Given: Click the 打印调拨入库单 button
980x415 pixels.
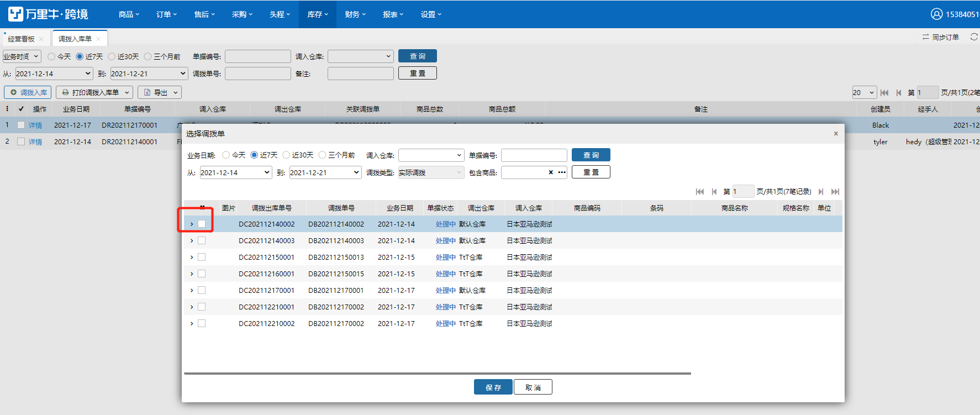Looking at the screenshot, I should pyautogui.click(x=94, y=92).
